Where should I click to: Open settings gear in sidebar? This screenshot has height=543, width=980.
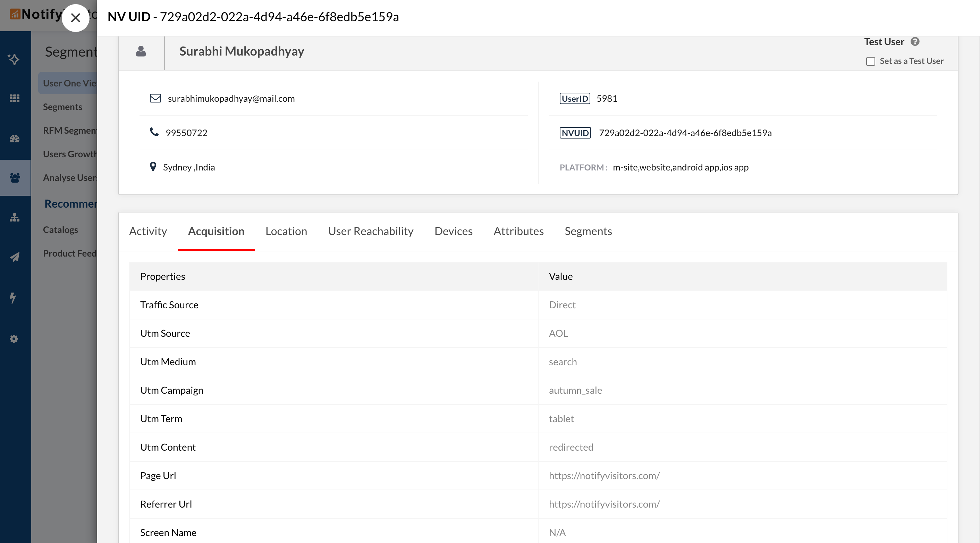pos(14,339)
